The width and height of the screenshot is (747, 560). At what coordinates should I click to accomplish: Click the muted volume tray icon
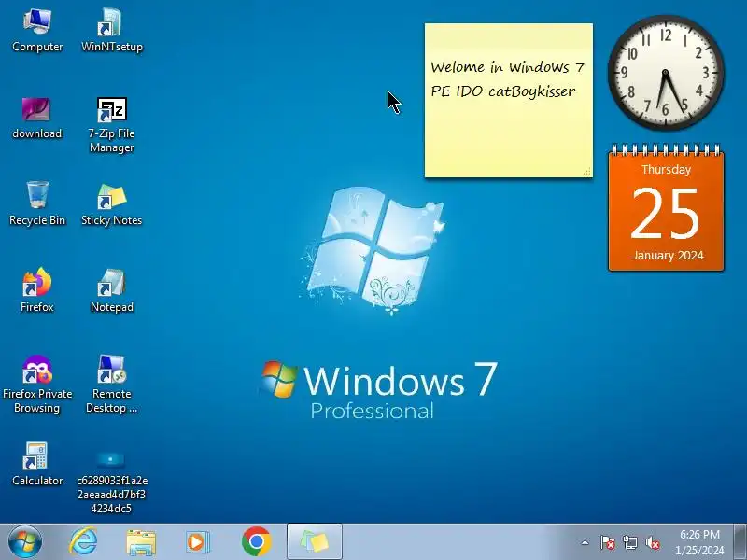pos(653,542)
